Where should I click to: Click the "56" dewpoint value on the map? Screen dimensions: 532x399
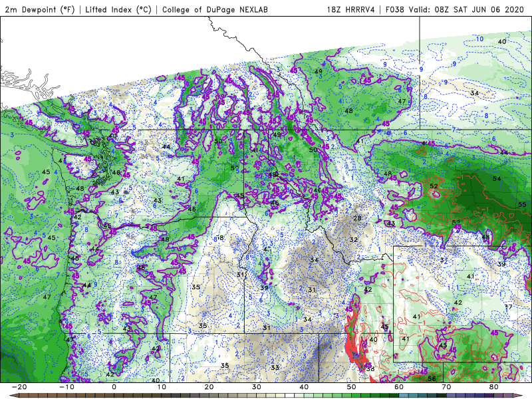pyautogui.click(x=432, y=378)
